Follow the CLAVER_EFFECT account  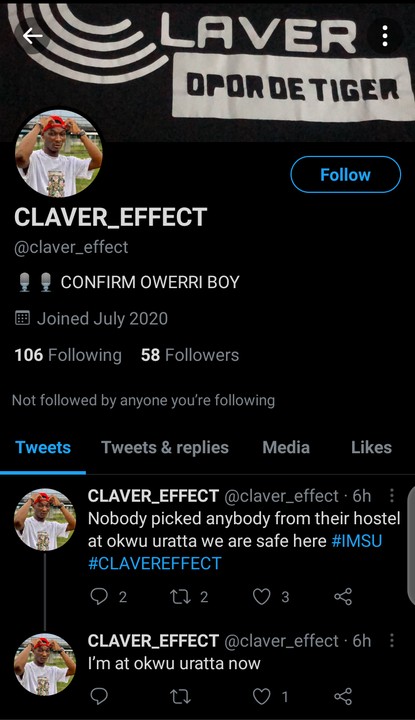[345, 174]
